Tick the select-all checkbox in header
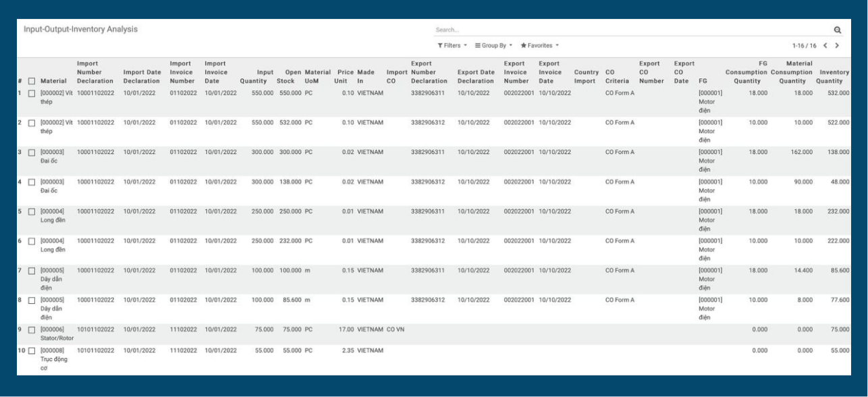Image resolution: width=868 pixels, height=397 pixels. pyautogui.click(x=32, y=82)
